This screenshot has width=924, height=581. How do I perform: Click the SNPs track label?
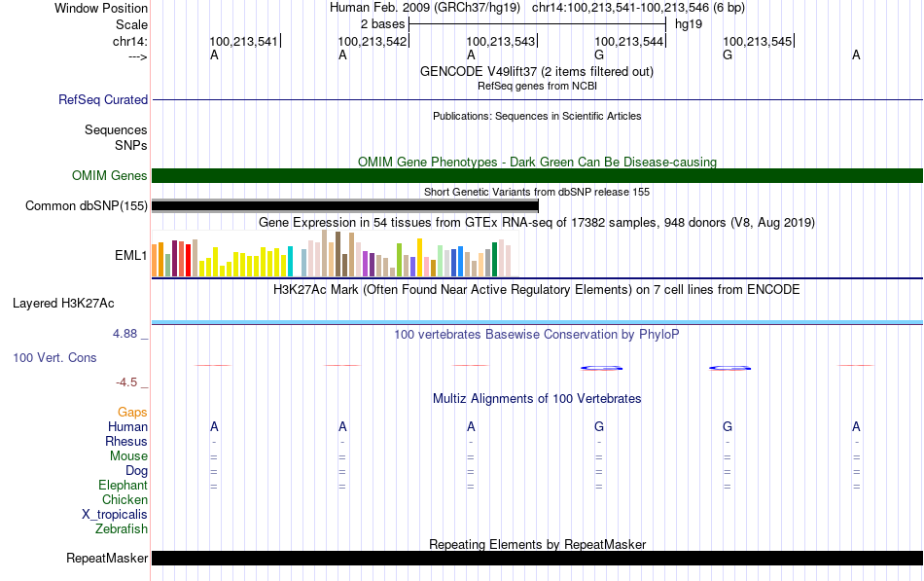click(x=131, y=145)
